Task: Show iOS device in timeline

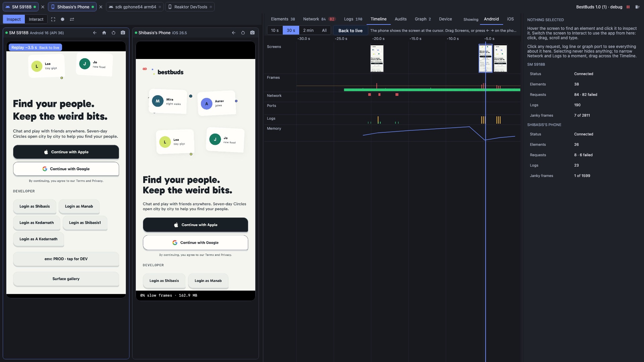Action: 510,19
